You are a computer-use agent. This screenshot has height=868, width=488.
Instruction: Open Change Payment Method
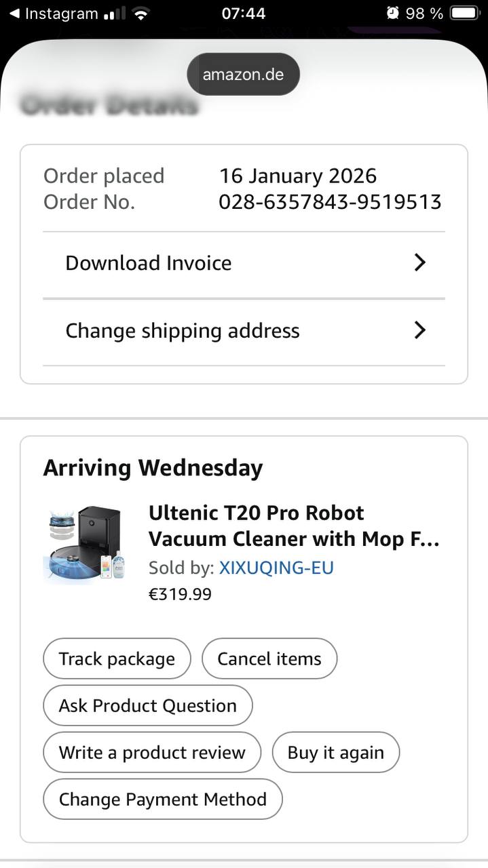point(163,799)
